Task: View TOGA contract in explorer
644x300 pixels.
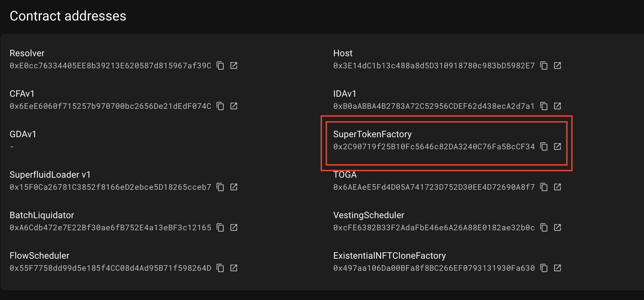Action: pyautogui.click(x=558, y=187)
